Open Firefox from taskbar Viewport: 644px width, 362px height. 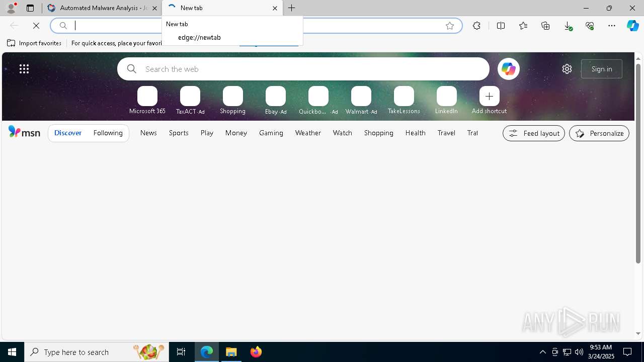click(256, 352)
